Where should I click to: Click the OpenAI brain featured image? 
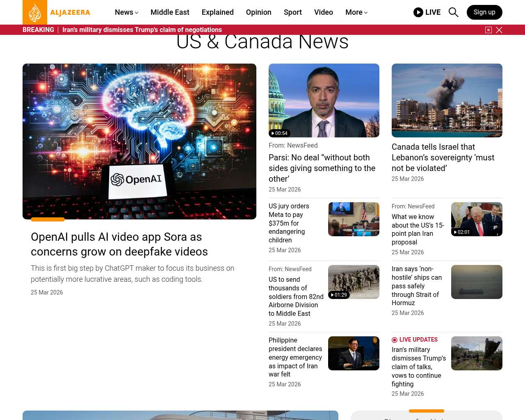pos(139,141)
